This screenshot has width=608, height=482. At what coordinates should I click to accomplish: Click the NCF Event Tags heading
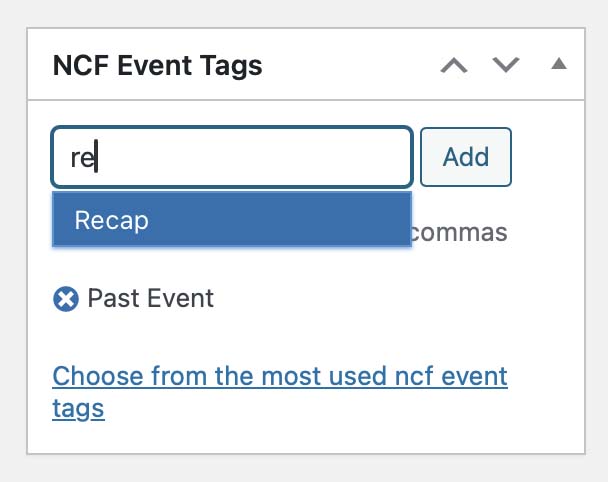coord(157,65)
